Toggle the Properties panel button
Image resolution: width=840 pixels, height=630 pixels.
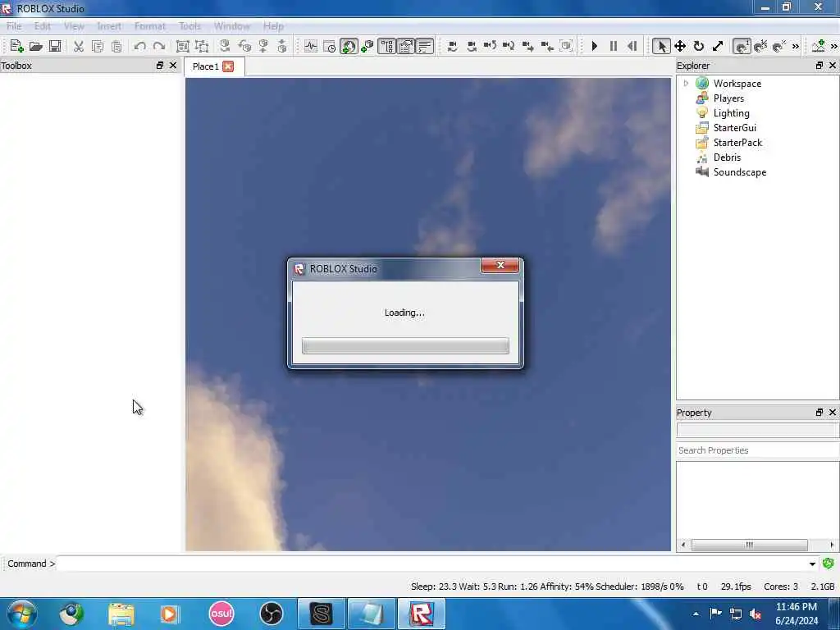(x=405, y=46)
